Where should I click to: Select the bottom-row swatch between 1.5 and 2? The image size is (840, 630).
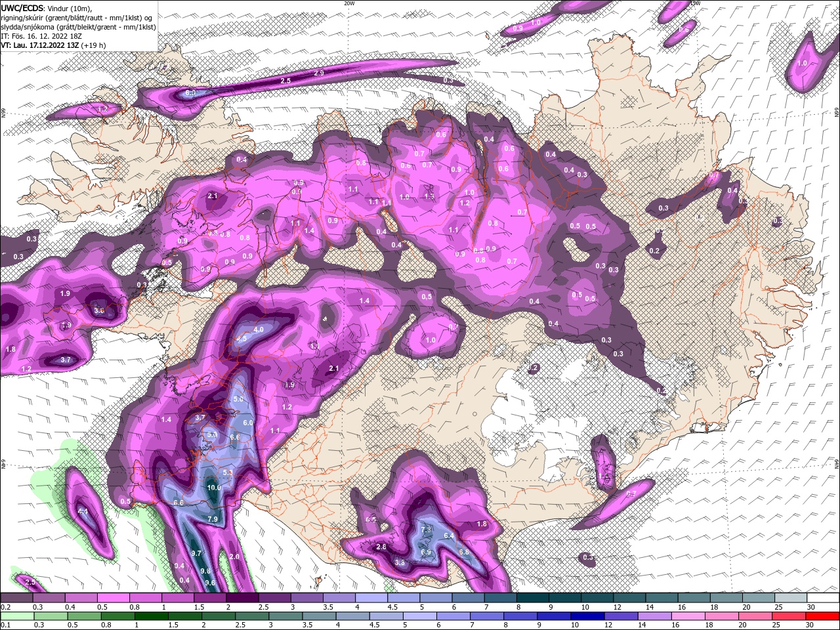[x=185, y=616]
